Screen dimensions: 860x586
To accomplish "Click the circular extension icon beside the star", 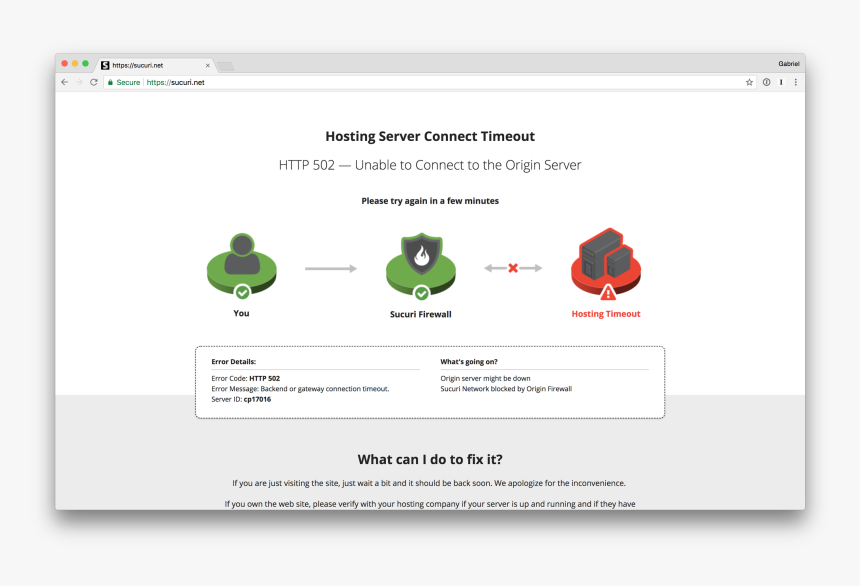I will pos(766,82).
